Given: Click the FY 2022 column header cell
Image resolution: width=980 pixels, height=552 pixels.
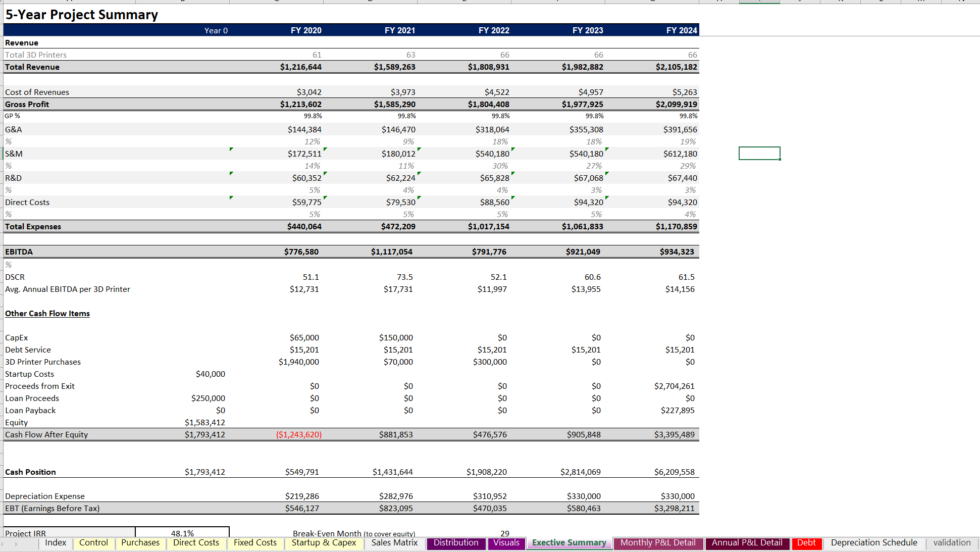Looking at the screenshot, I should click(494, 30).
